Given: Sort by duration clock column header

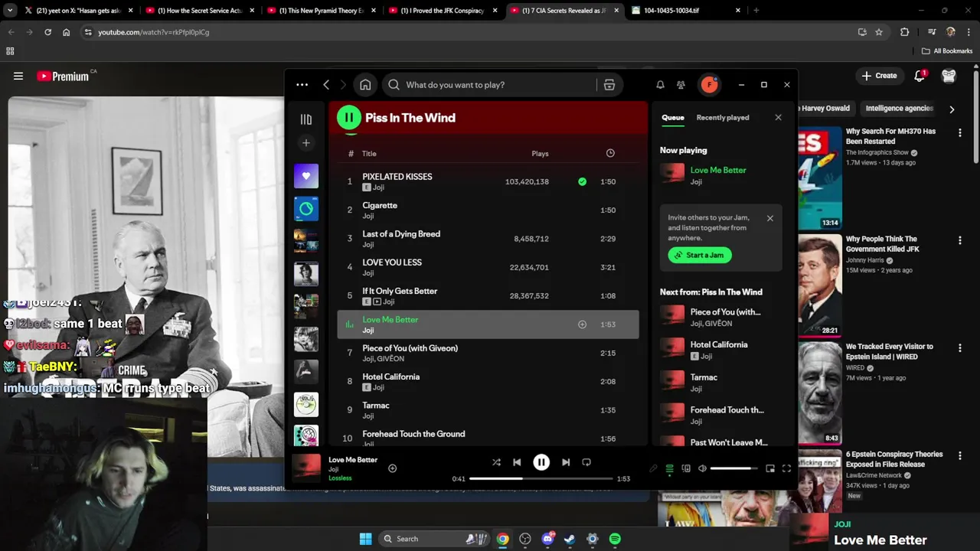Looking at the screenshot, I should coord(610,153).
